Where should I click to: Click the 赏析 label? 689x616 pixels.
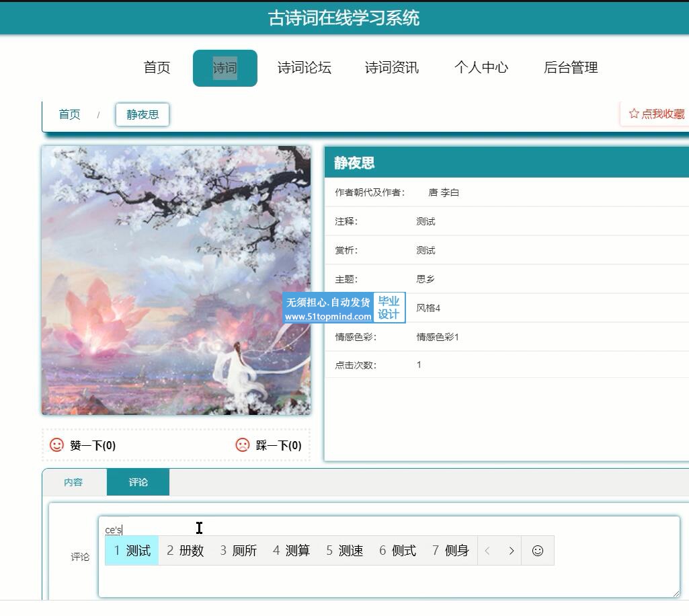click(346, 251)
